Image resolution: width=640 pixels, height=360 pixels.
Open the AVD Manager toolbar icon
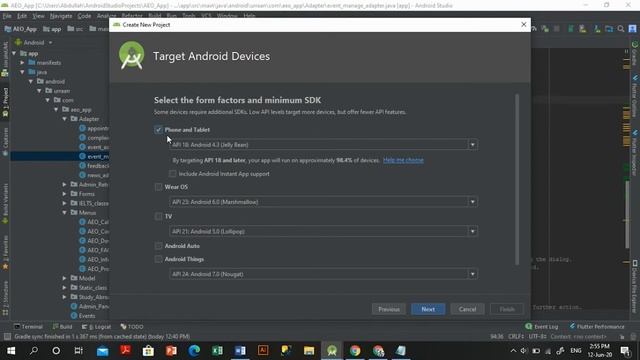pyautogui.click(x=582, y=29)
